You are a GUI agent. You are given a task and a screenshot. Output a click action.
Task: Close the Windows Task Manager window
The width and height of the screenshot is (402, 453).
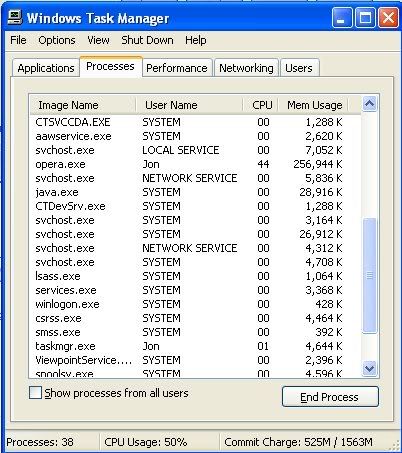click(388, 18)
